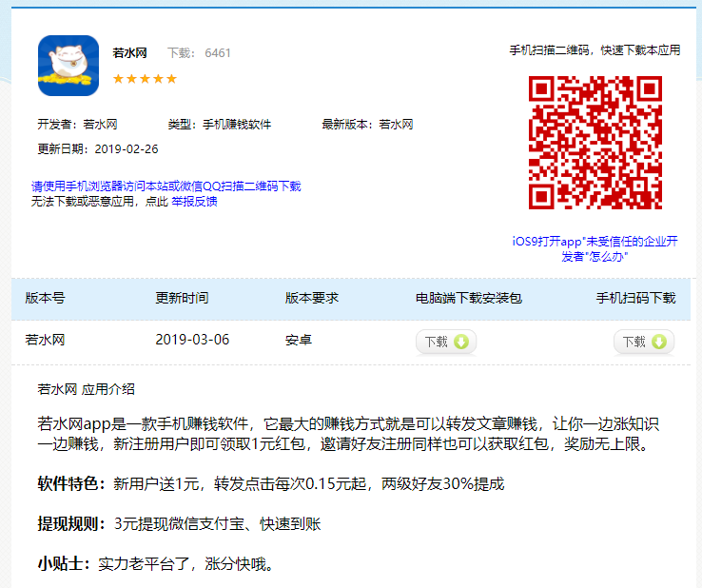The width and height of the screenshot is (702, 588).
Task: Click the 版本号 column header
Action: tap(46, 298)
